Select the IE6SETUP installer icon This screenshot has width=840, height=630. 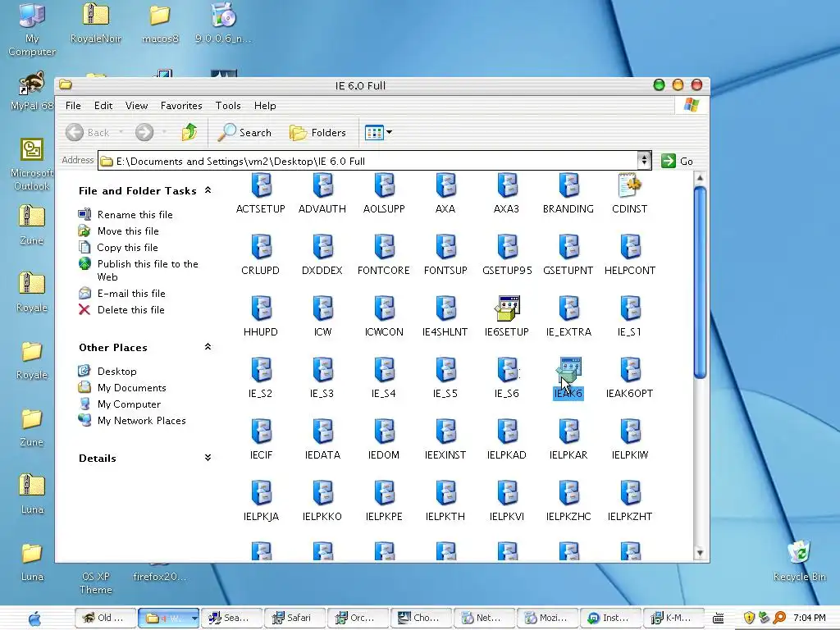pyautogui.click(x=507, y=317)
